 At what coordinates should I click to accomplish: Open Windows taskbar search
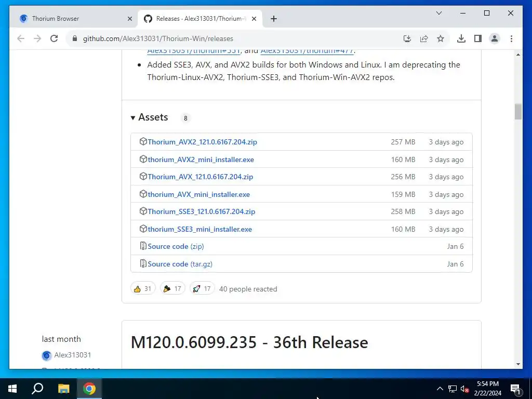37,389
